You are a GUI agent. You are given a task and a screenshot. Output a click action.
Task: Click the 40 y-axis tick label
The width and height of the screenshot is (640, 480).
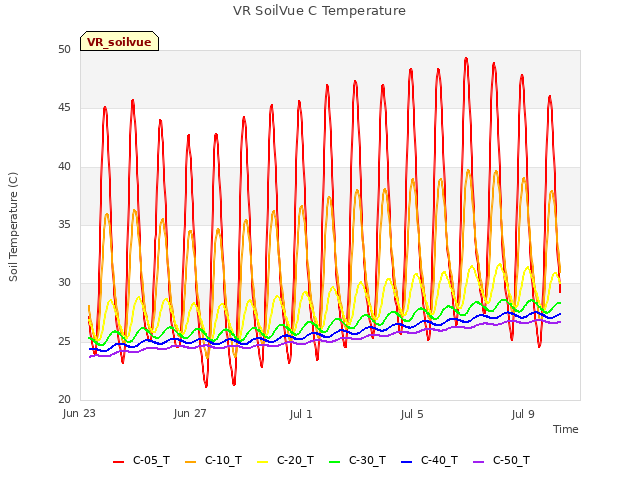point(64,166)
